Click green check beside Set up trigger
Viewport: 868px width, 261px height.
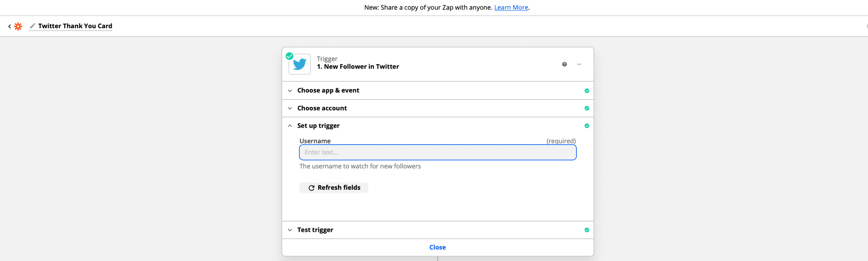click(587, 126)
